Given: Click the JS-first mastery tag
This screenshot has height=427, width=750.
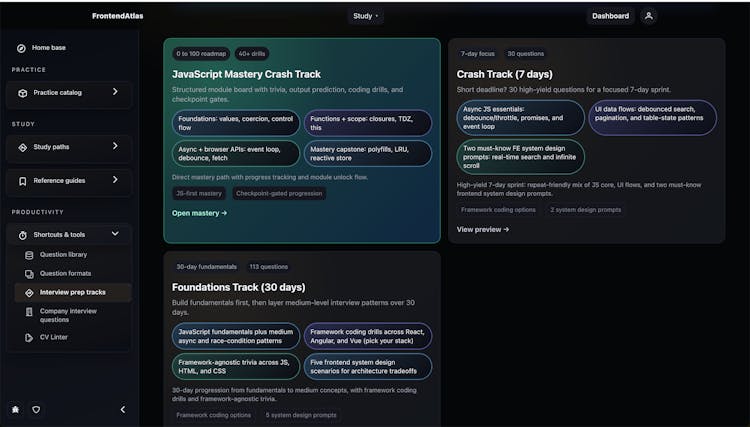Looking at the screenshot, I should pyautogui.click(x=199, y=194).
